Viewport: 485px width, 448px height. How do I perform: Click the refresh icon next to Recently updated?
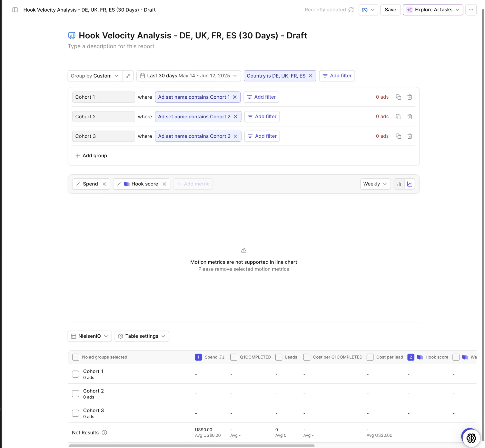click(x=351, y=10)
